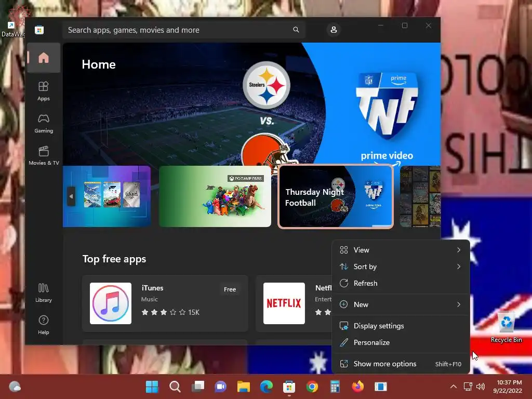532x399 pixels.
Task: Launch Microsoft Edge from taskbar
Action: tap(267, 387)
